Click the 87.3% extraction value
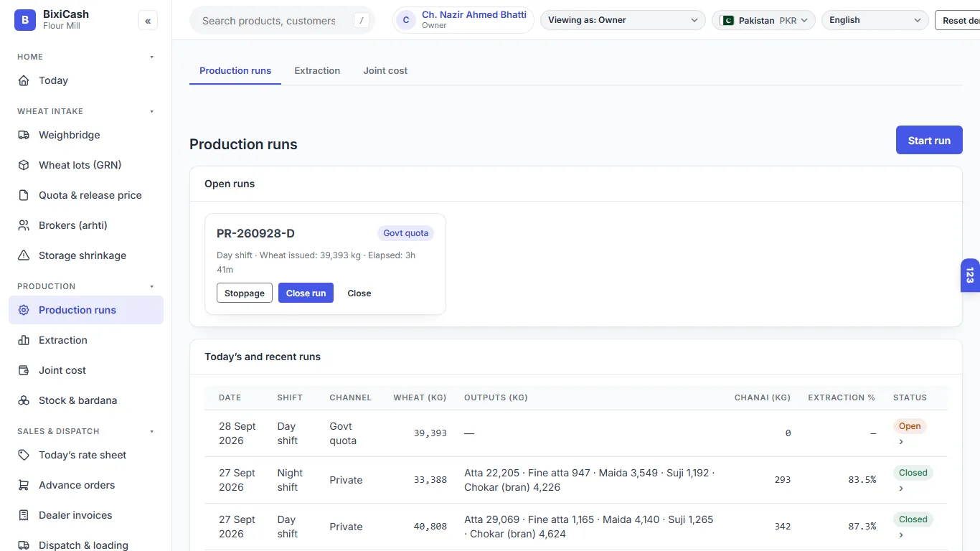This screenshot has height=551, width=980. coord(862,527)
